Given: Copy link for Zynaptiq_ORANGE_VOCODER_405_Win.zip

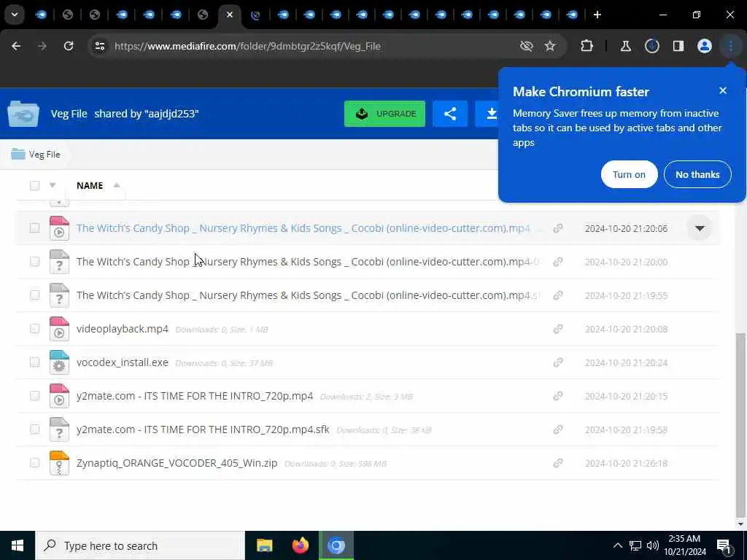Looking at the screenshot, I should 558,463.
